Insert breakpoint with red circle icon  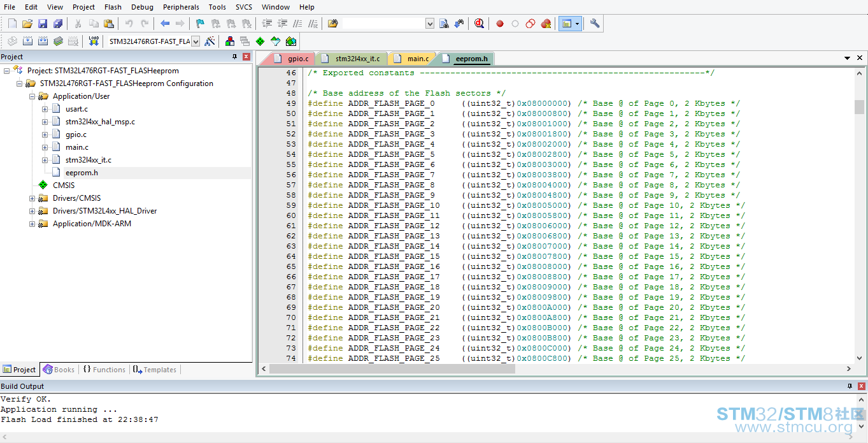[x=500, y=24]
